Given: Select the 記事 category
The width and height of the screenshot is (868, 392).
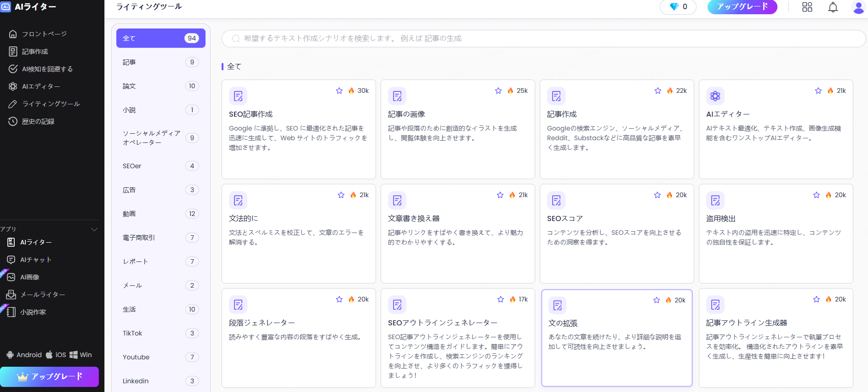Looking at the screenshot, I should [161, 62].
